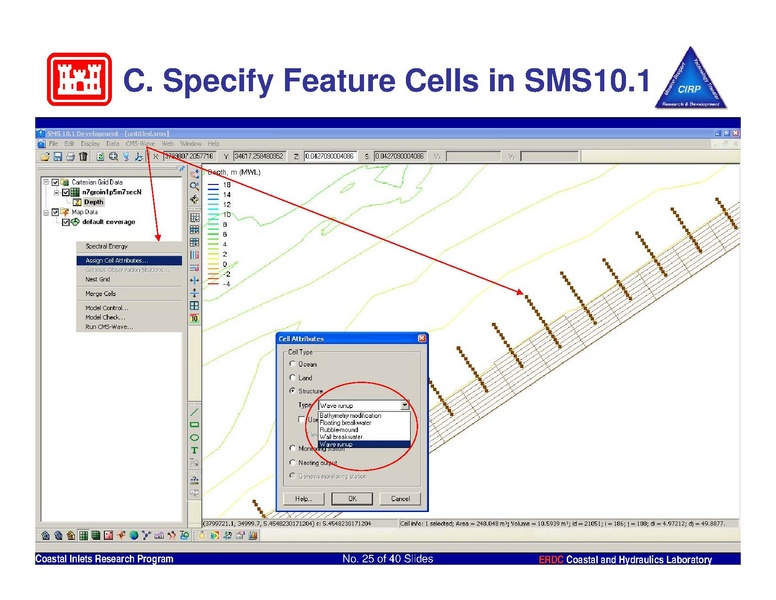Choose Model Control menu entry

coord(129,308)
